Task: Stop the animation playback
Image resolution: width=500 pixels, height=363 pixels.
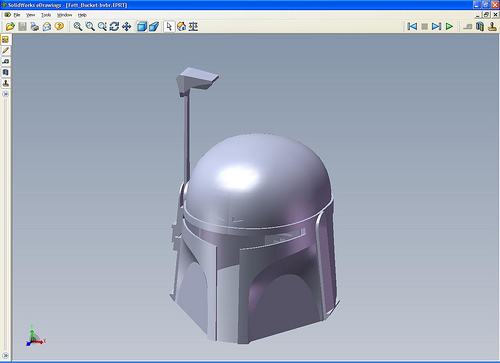Action: point(424,26)
